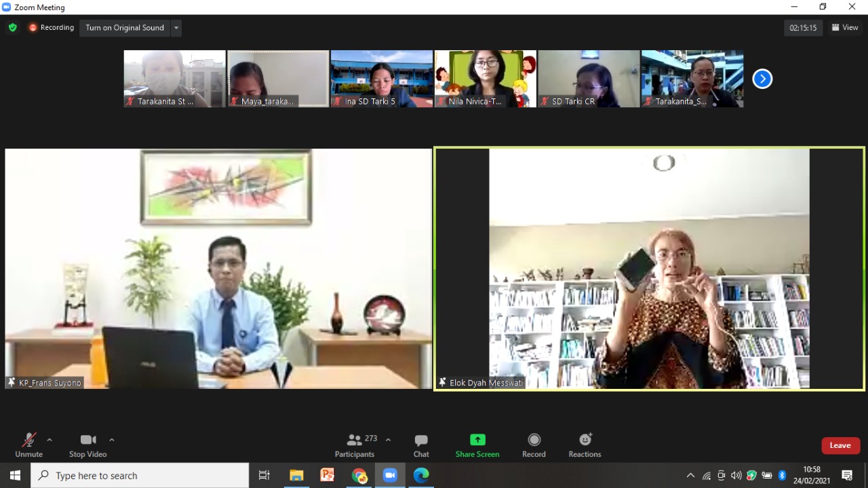This screenshot has width=868, height=488.
Task: Open the Windows notification center
Action: [x=847, y=475]
